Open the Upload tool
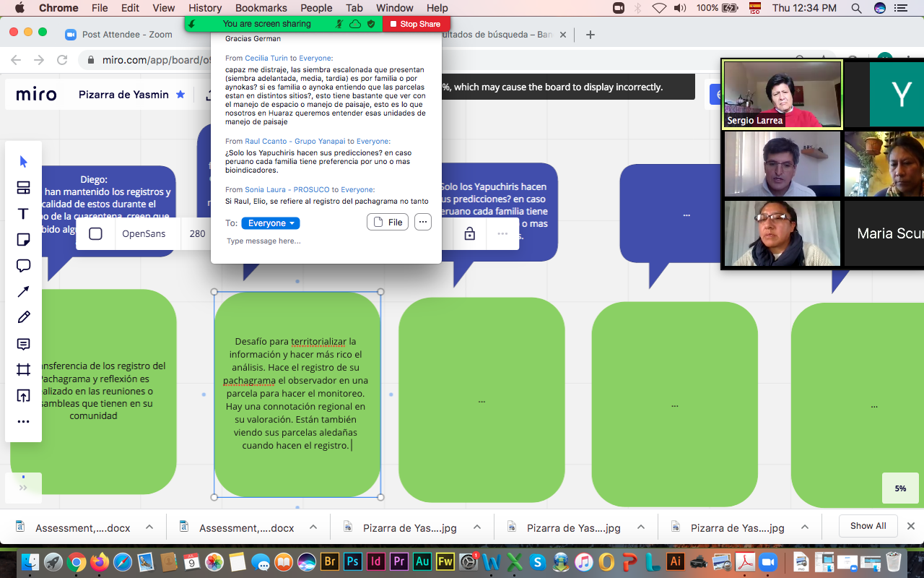 click(23, 396)
